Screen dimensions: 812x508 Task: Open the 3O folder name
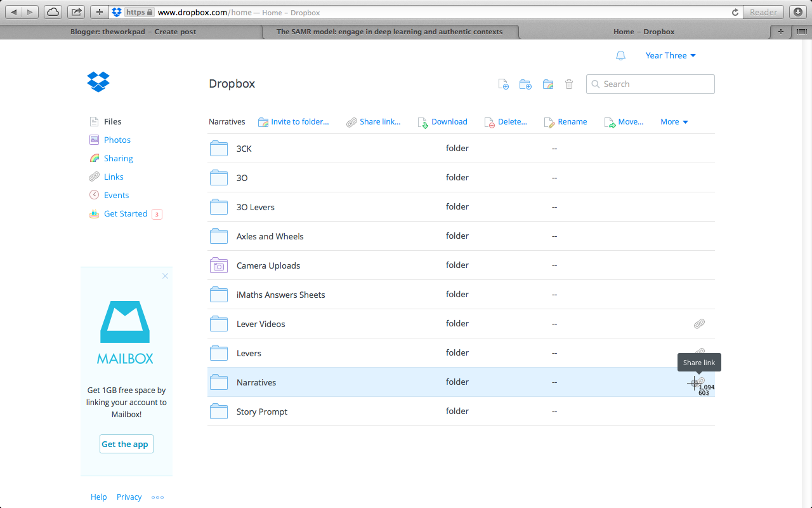[242, 178]
